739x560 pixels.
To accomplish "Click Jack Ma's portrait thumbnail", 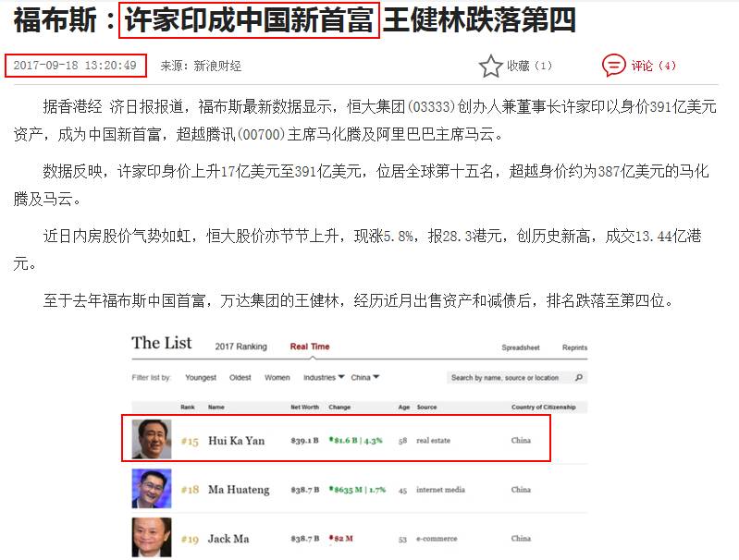I will click(152, 538).
